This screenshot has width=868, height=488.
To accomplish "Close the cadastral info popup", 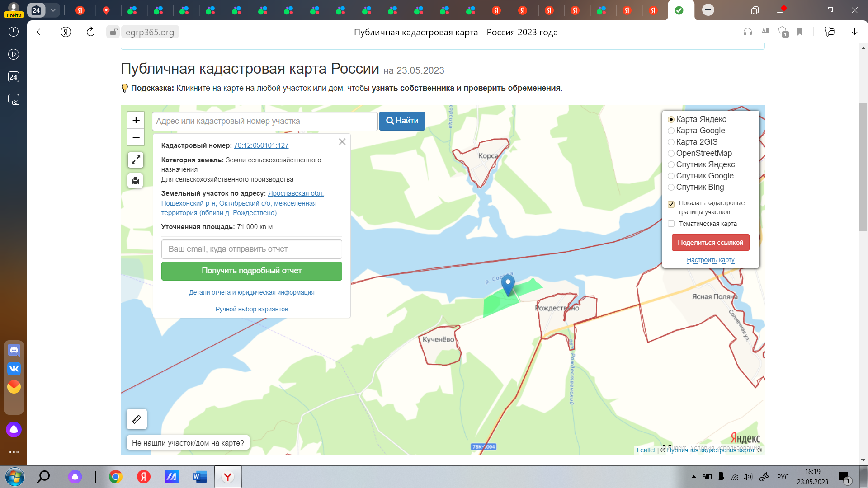I will click(342, 142).
